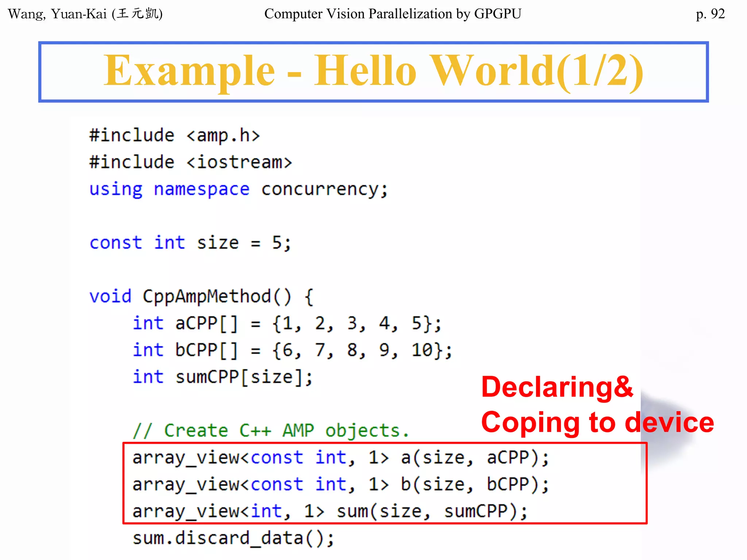Click the red annotation 'Declaring&'

pyautogui.click(x=557, y=388)
